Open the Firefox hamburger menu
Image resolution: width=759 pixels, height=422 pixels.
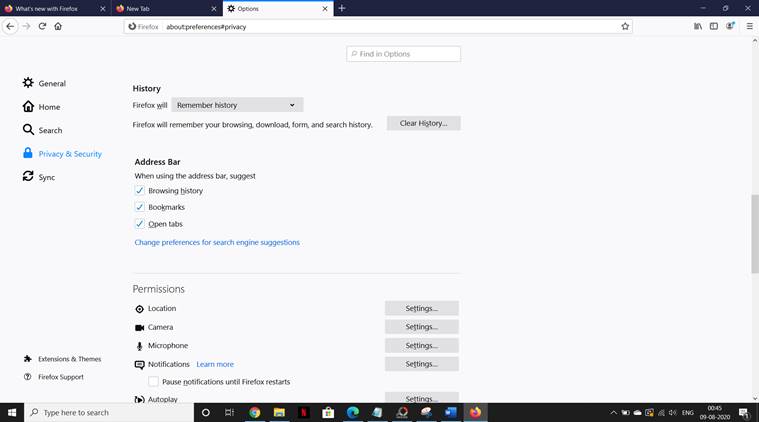click(x=749, y=26)
